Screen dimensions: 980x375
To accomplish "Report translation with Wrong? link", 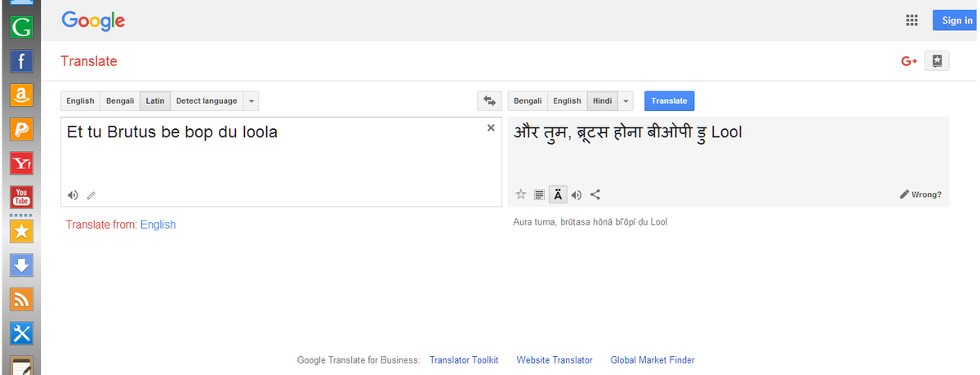I will pos(920,194).
